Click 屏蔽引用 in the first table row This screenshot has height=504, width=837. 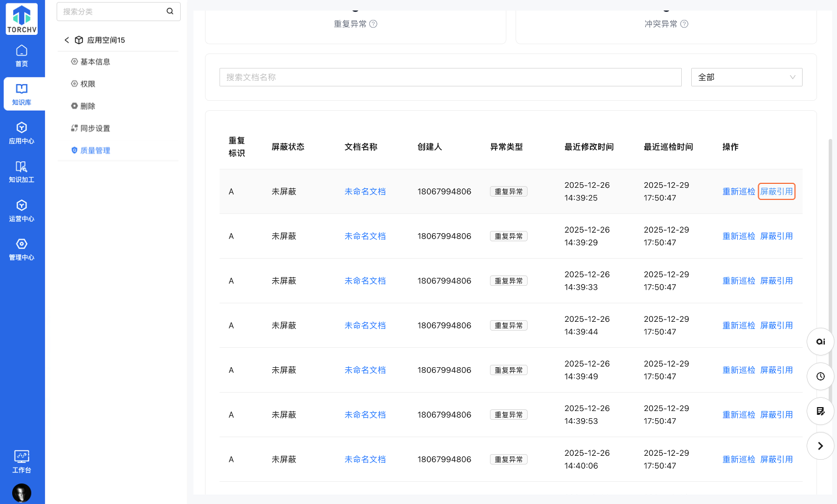click(x=776, y=192)
